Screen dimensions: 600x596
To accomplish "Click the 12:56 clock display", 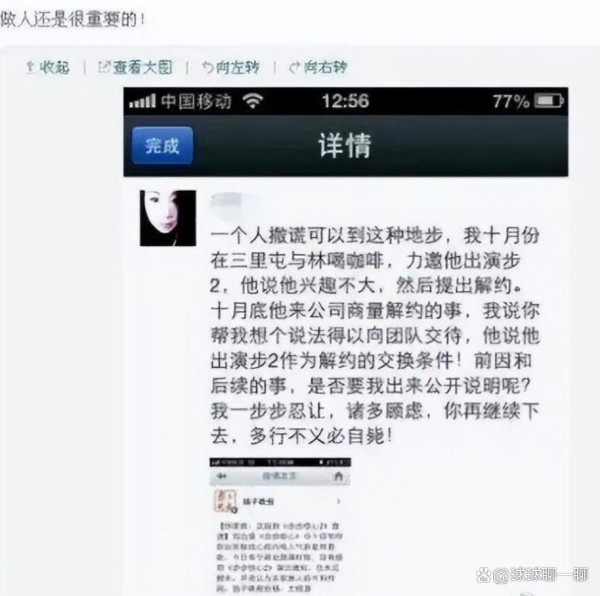I will pos(345,101).
